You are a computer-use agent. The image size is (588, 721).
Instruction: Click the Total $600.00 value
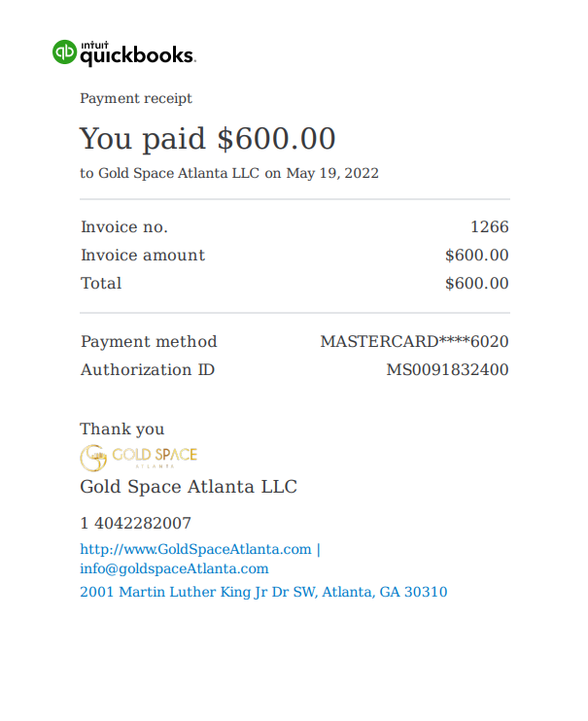point(476,284)
